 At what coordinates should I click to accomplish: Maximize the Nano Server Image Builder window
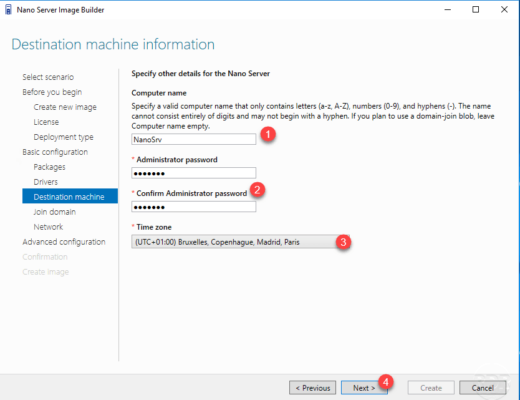tap(476, 10)
